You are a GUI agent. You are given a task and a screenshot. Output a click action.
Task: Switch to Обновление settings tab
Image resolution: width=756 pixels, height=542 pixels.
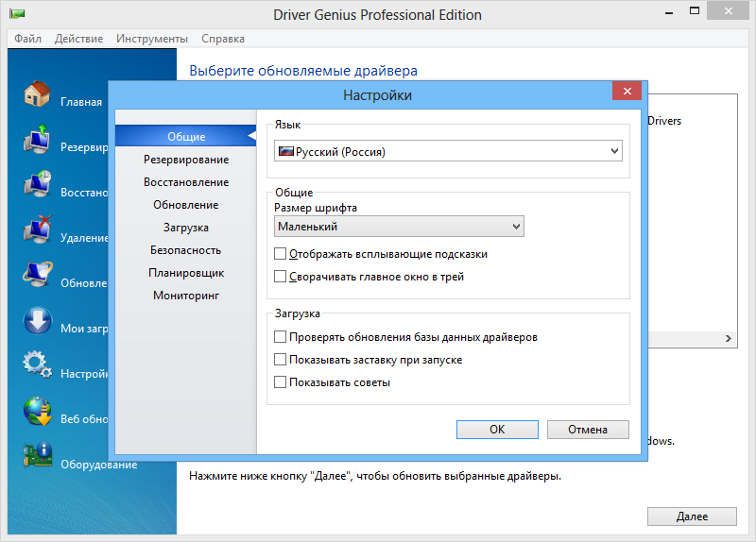coord(185,205)
